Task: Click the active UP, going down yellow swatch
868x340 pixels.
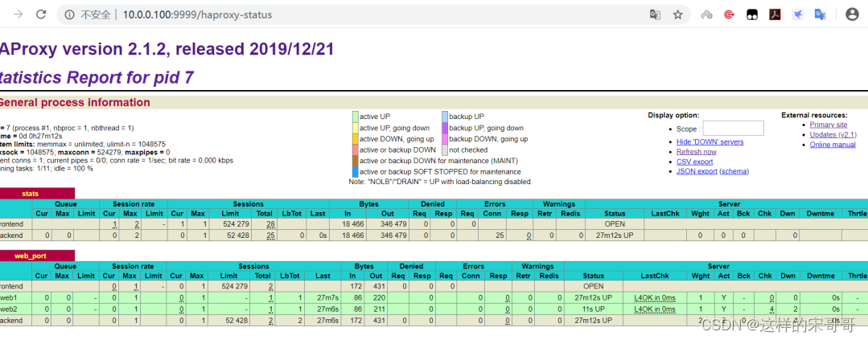Action: (x=355, y=128)
